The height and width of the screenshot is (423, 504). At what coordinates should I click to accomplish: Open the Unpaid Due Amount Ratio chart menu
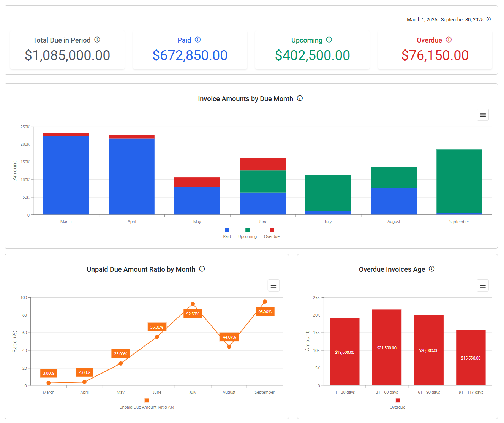(x=273, y=285)
